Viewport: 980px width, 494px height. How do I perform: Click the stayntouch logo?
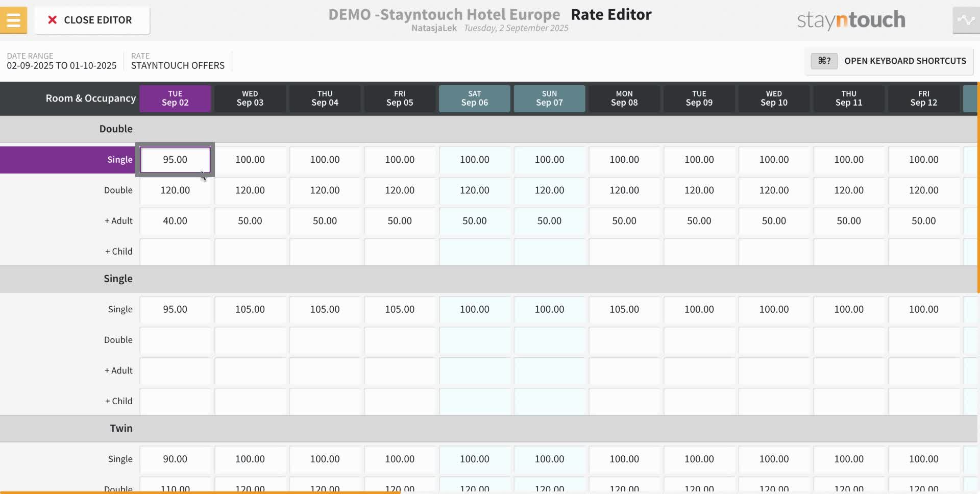[851, 20]
